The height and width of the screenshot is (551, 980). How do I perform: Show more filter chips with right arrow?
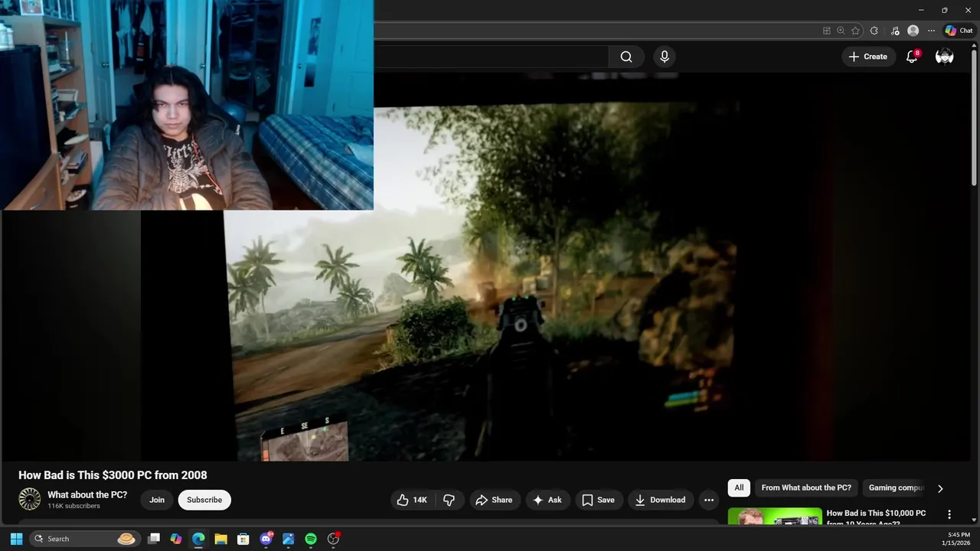tap(940, 488)
